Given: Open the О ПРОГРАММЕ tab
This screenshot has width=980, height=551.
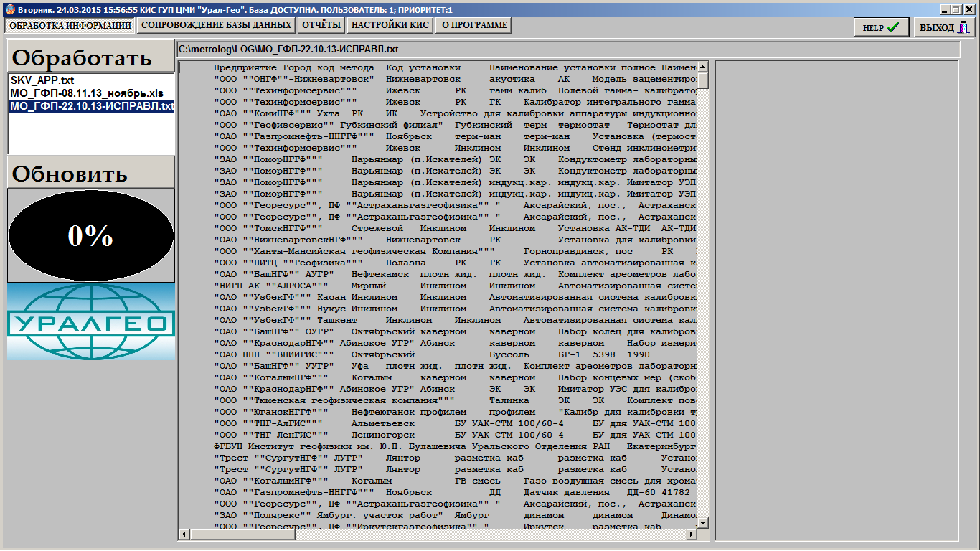Looking at the screenshot, I should pyautogui.click(x=473, y=25).
